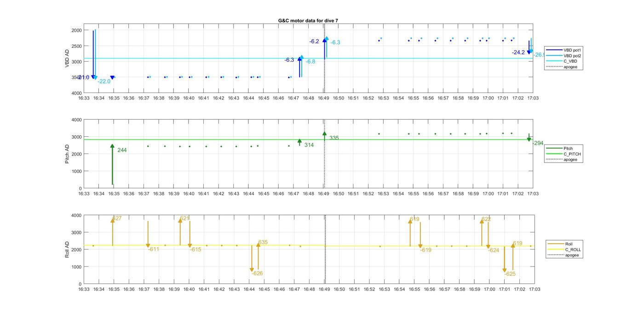The width and height of the screenshot is (644, 319).
Task: Click the "621" roll data label
Action: point(184,219)
